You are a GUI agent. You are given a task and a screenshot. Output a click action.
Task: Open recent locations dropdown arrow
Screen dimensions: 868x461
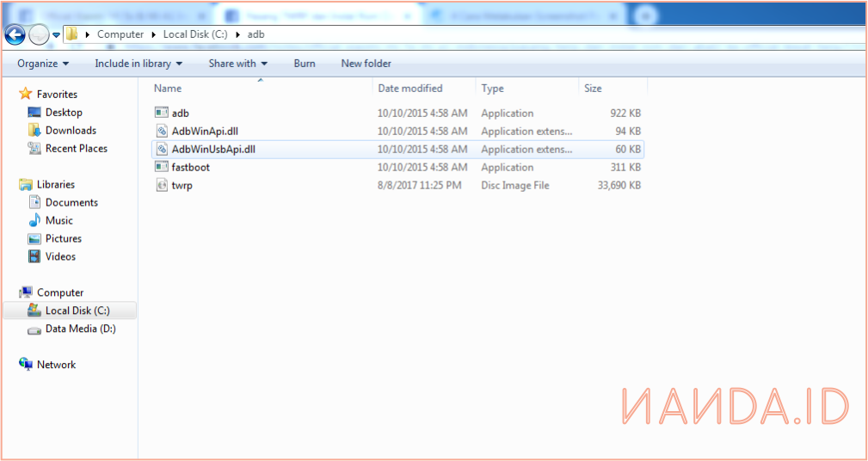click(57, 34)
